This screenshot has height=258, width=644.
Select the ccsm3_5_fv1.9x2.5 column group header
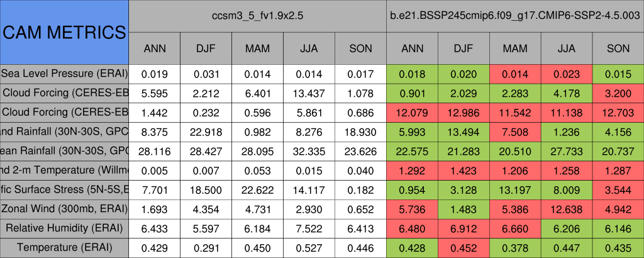(x=257, y=16)
